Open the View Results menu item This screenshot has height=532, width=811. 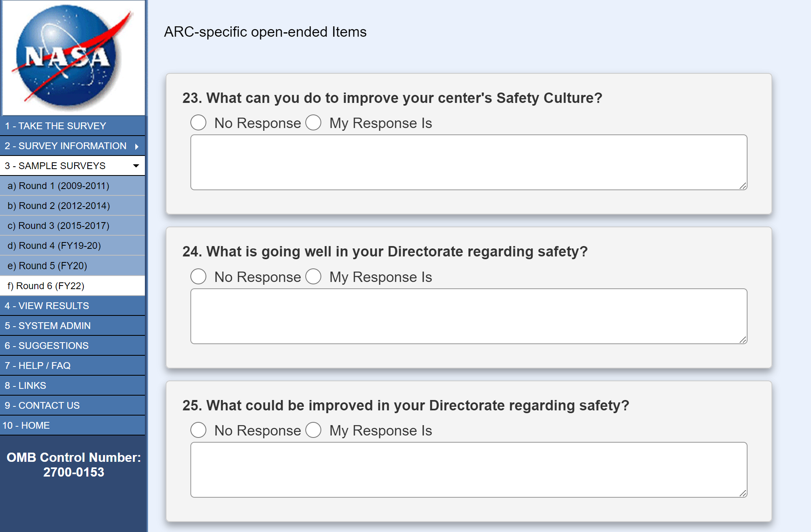(47, 306)
